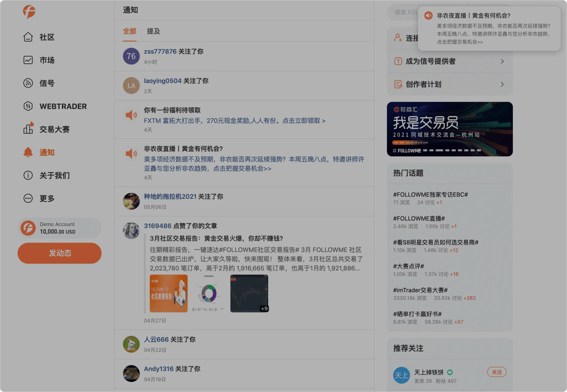Open the laoying0504 user link
The image size is (567, 392).
pyautogui.click(x=163, y=80)
